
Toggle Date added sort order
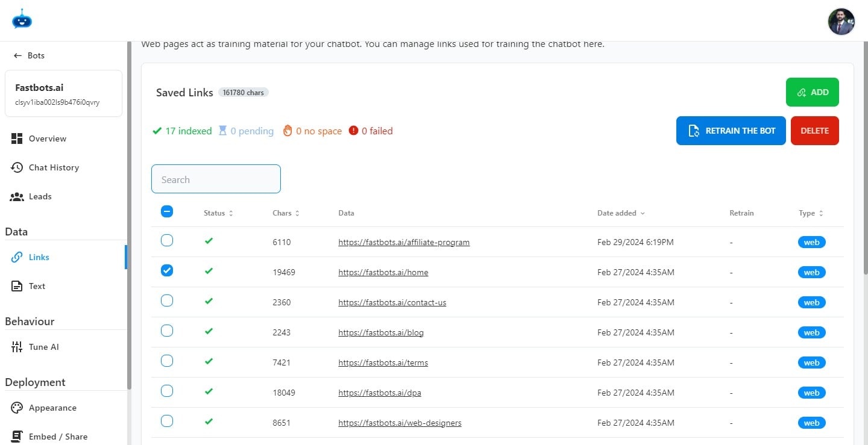click(x=642, y=213)
